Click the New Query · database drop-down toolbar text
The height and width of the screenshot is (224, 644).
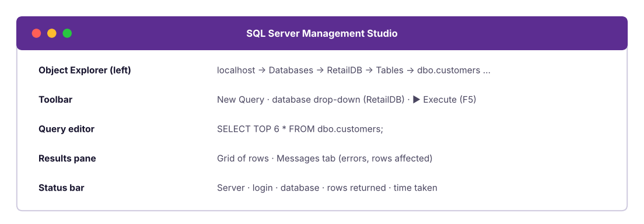click(346, 100)
